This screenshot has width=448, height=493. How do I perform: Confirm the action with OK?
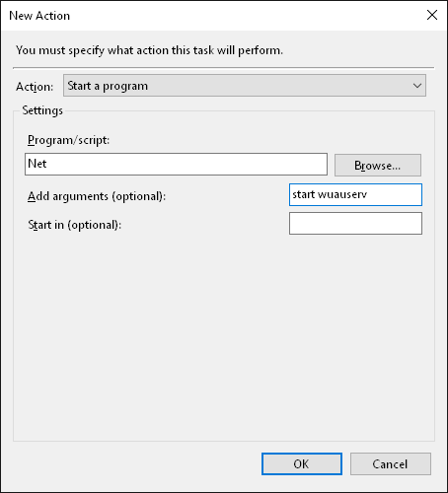pos(302,463)
